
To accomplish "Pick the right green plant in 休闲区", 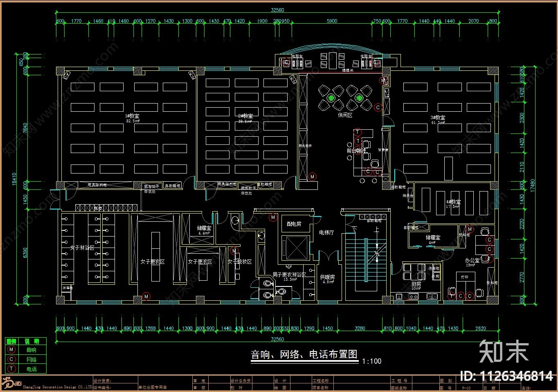I will [x=359, y=98].
